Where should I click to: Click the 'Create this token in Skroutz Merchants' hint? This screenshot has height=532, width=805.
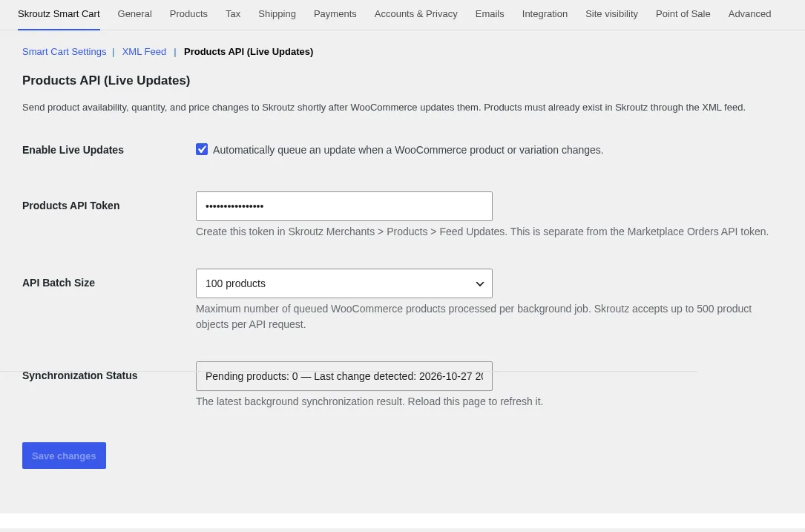pos(482,231)
